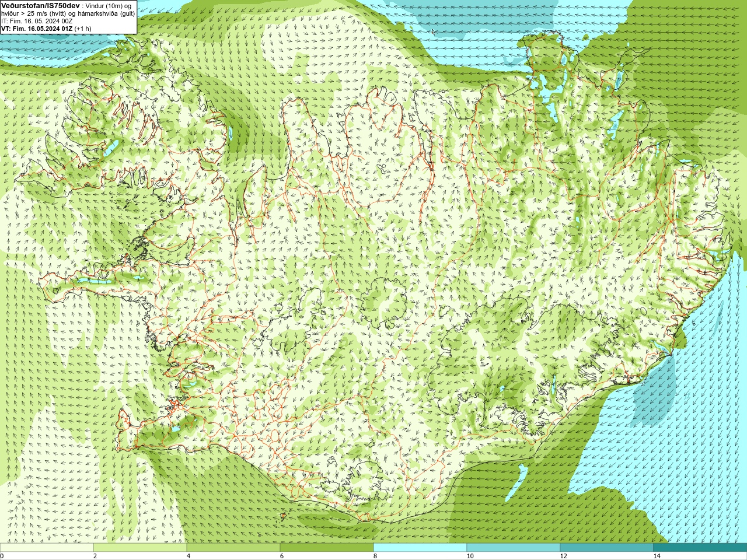Click the legend value '8'
The image size is (747, 560).
[375, 556]
